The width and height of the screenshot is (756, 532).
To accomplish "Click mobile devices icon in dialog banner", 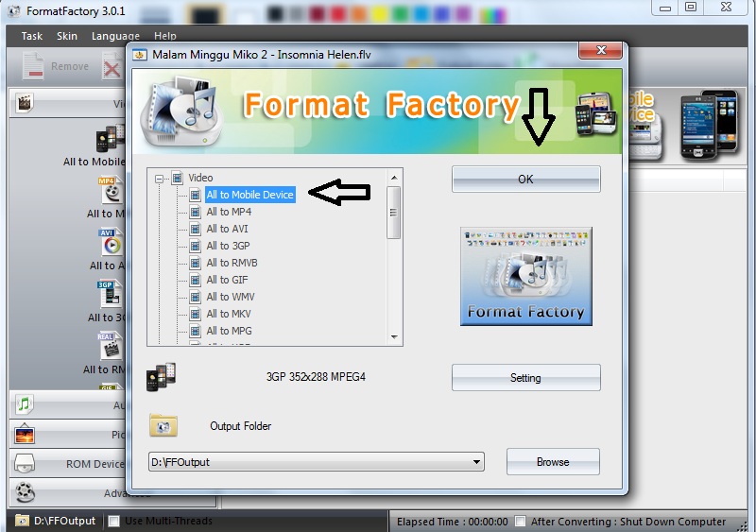I will click(596, 113).
